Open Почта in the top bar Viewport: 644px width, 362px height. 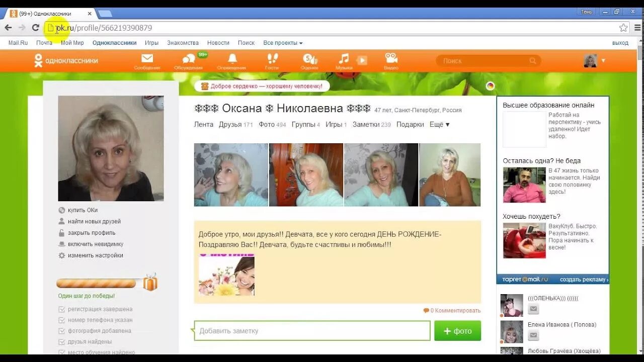coord(44,43)
